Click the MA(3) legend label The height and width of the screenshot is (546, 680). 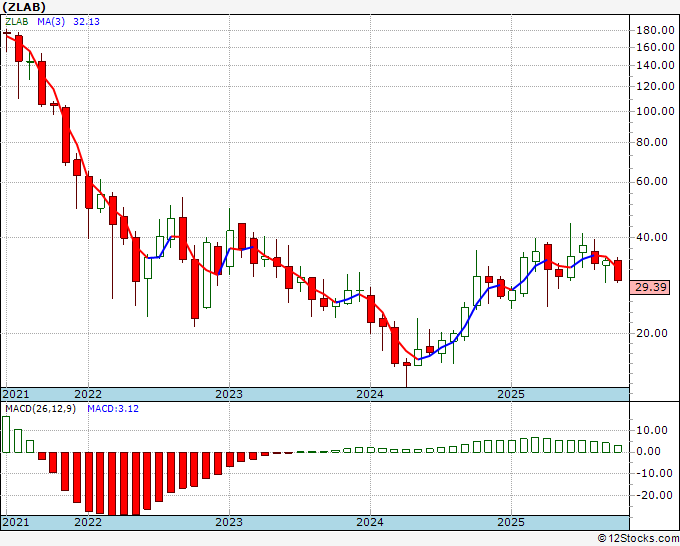pyautogui.click(x=51, y=22)
